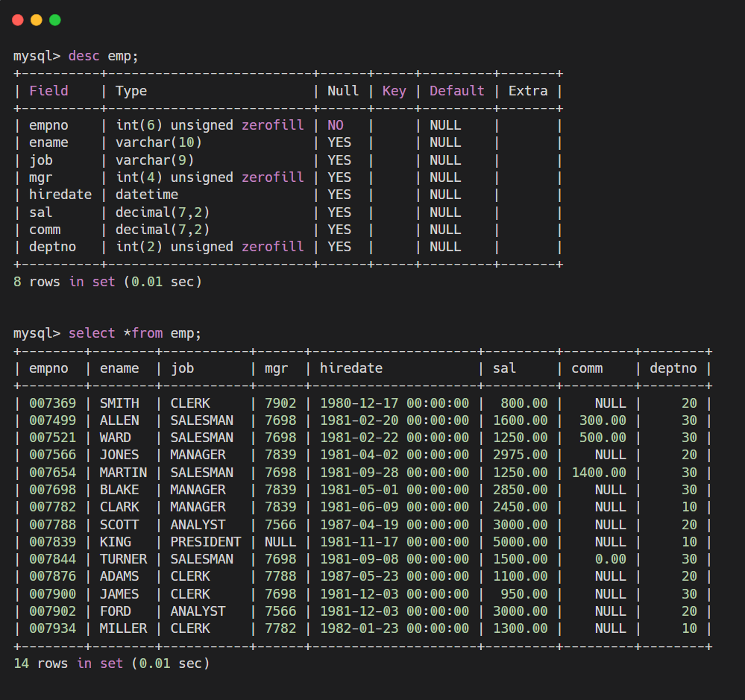The width and height of the screenshot is (745, 700).
Task: Click the 'Key' column header
Action: (x=394, y=91)
